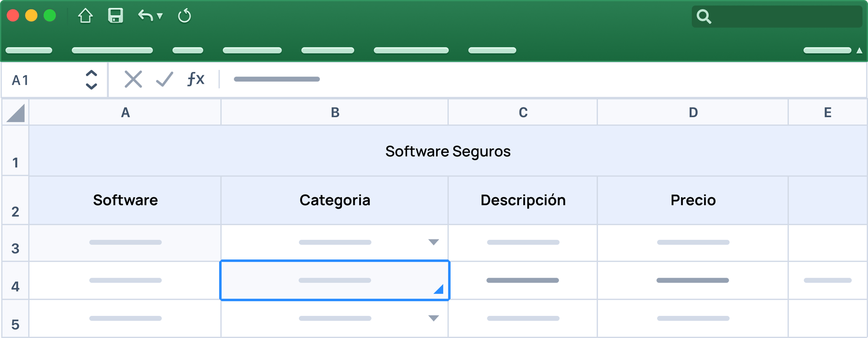Click the blue fill handle of selected cell B4

(x=438, y=289)
